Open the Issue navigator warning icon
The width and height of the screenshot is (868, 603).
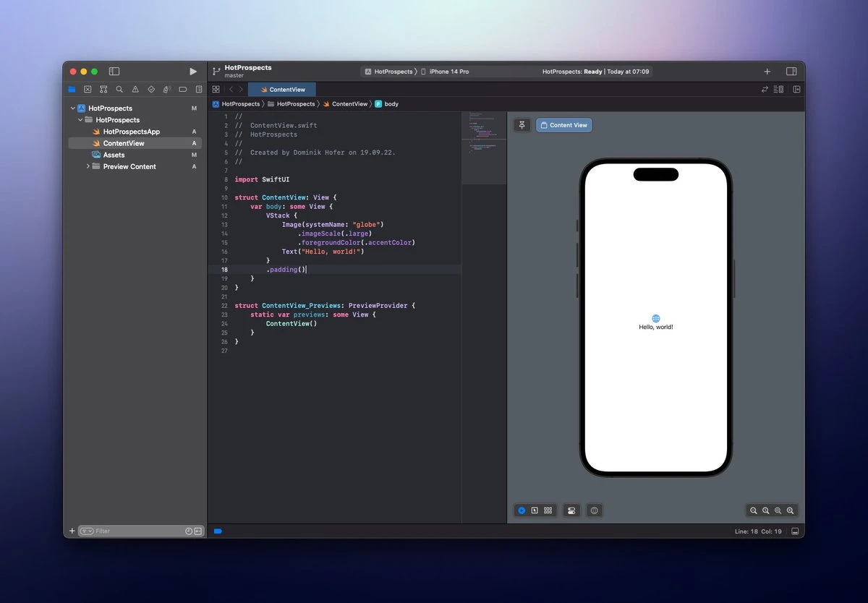click(x=135, y=90)
